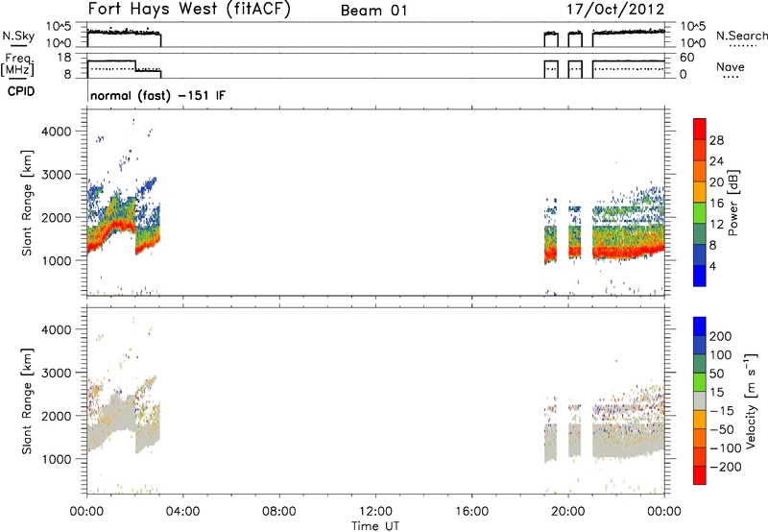768x532 pixels.
Task: Click the Time UT axis label
Action: click(375, 525)
